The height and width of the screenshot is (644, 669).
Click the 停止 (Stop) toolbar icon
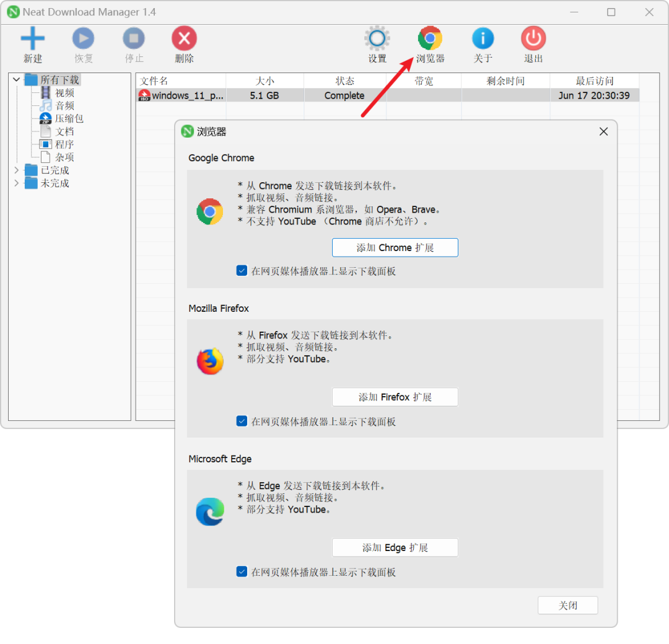tap(134, 38)
